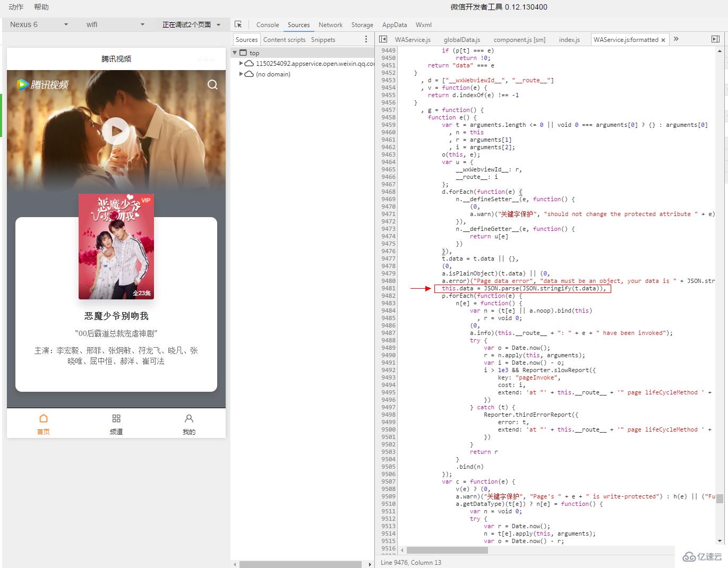Screen dimensions: 728x568
Task: Select the Content scripts subtab
Action: click(x=284, y=40)
